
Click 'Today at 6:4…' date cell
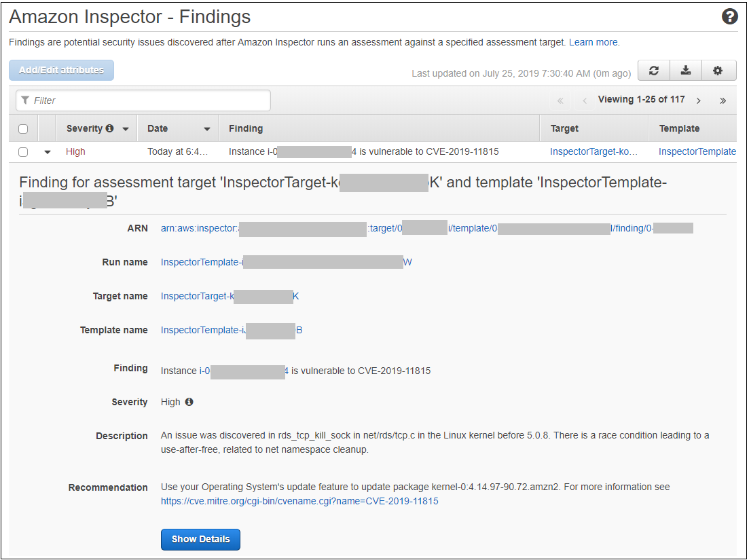coord(177,151)
